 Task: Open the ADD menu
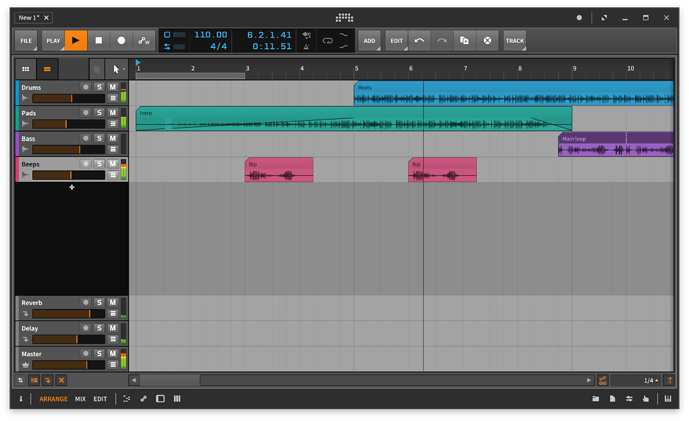(x=369, y=40)
